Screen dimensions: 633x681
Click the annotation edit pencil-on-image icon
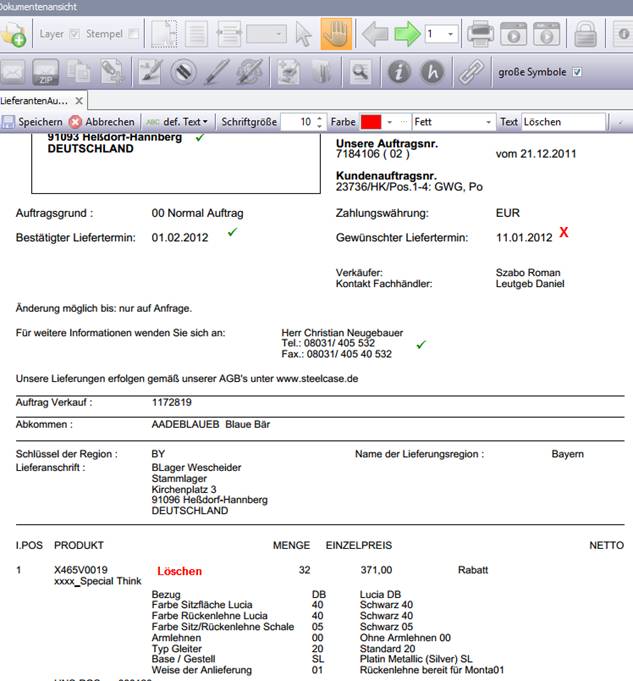coord(150,72)
